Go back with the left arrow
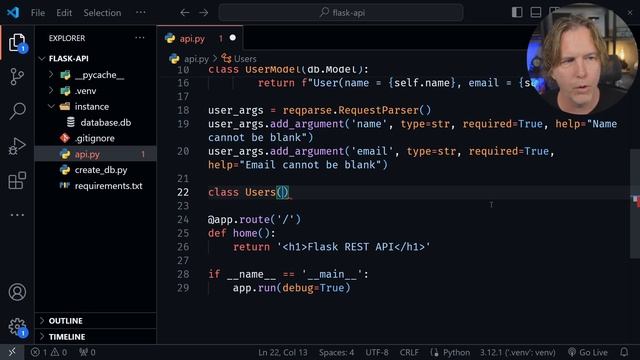 click(185, 13)
